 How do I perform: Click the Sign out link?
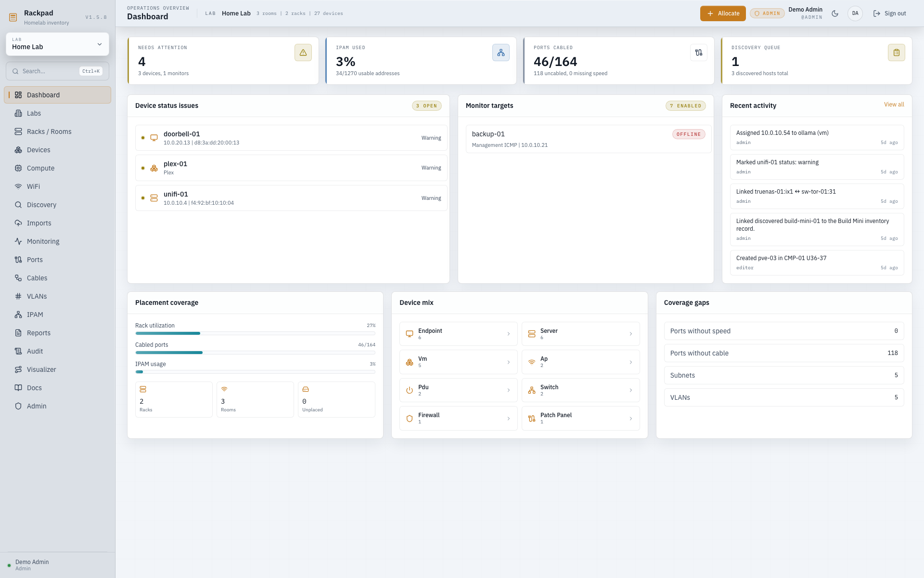889,13
